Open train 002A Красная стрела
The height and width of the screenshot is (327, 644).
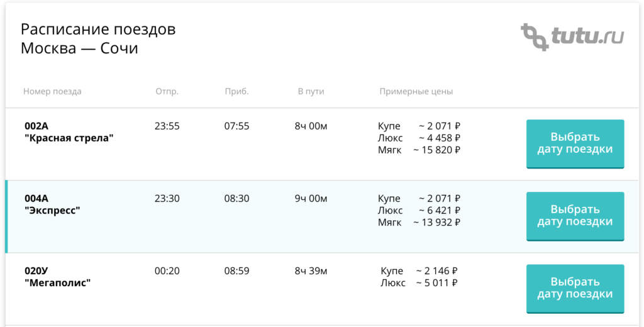point(69,132)
